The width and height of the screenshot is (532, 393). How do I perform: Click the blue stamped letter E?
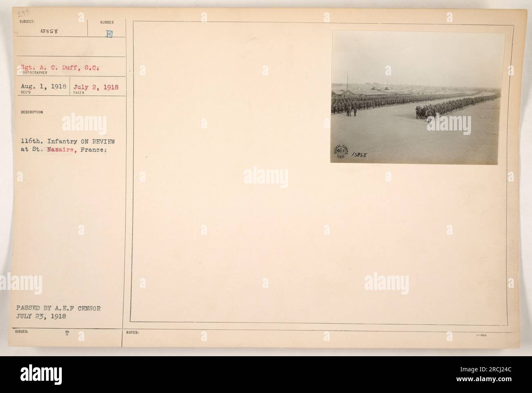click(x=109, y=35)
